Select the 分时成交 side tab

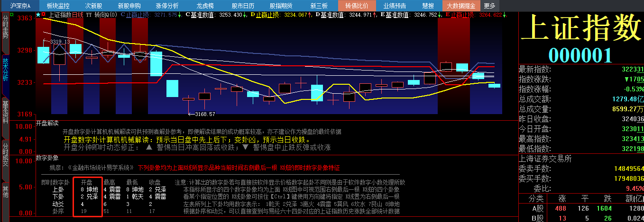click(x=5, y=154)
